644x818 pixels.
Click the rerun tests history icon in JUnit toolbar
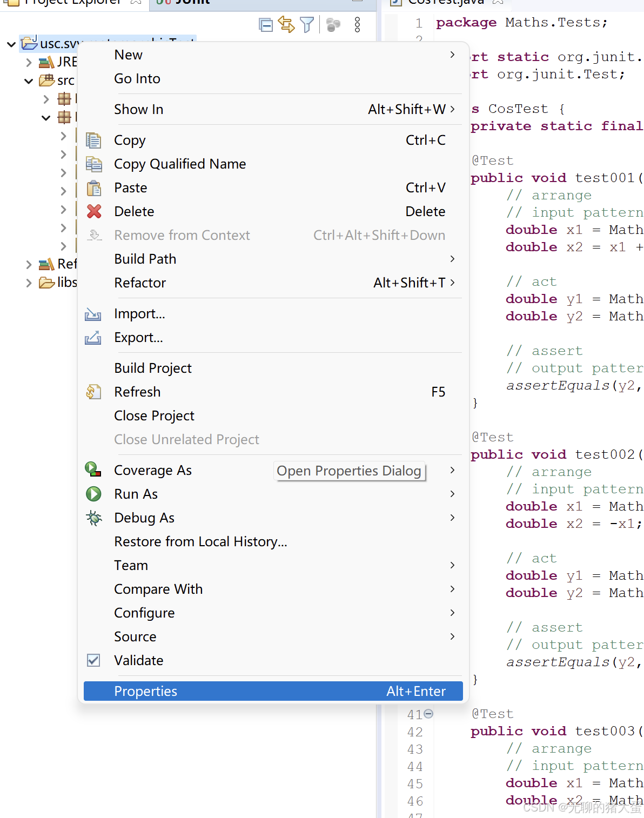pyautogui.click(x=287, y=24)
